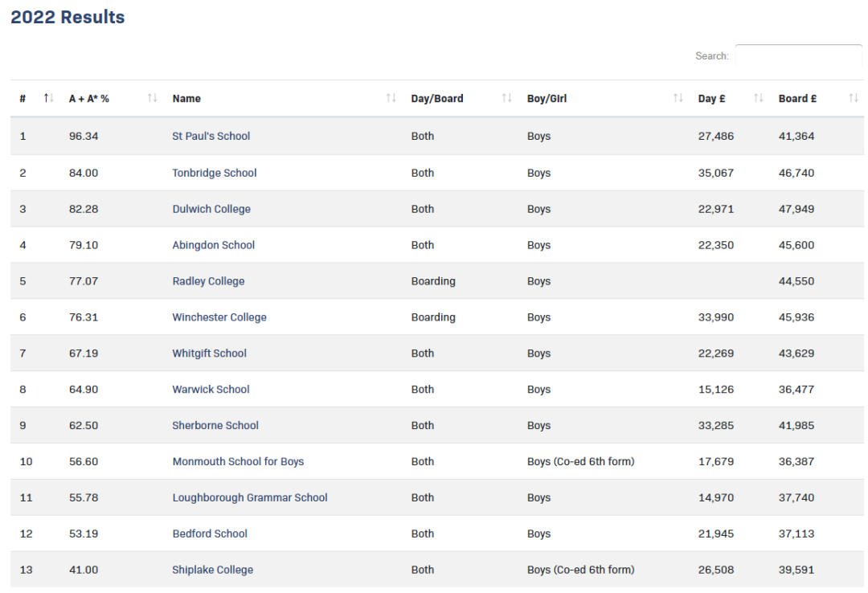Click board fee 47,949 for Dulwich
This screenshot has width=868, height=593.
(796, 209)
